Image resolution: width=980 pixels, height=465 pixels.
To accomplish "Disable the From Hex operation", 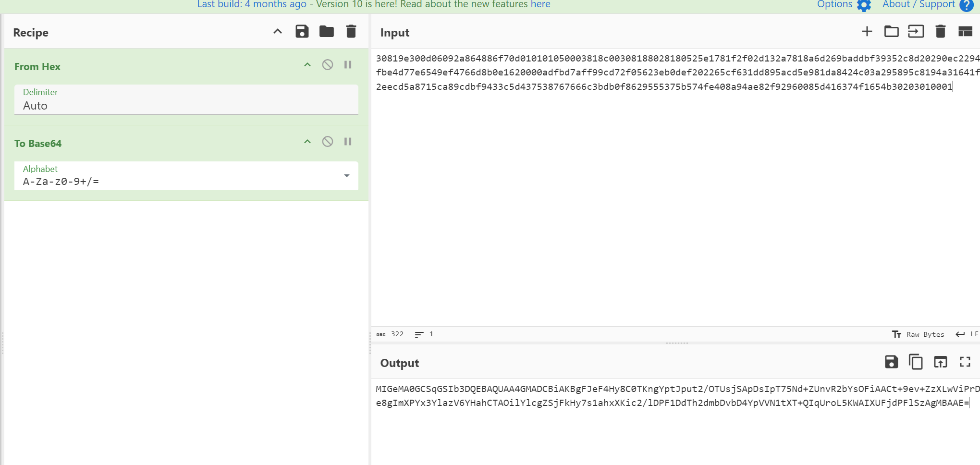I will (x=328, y=65).
